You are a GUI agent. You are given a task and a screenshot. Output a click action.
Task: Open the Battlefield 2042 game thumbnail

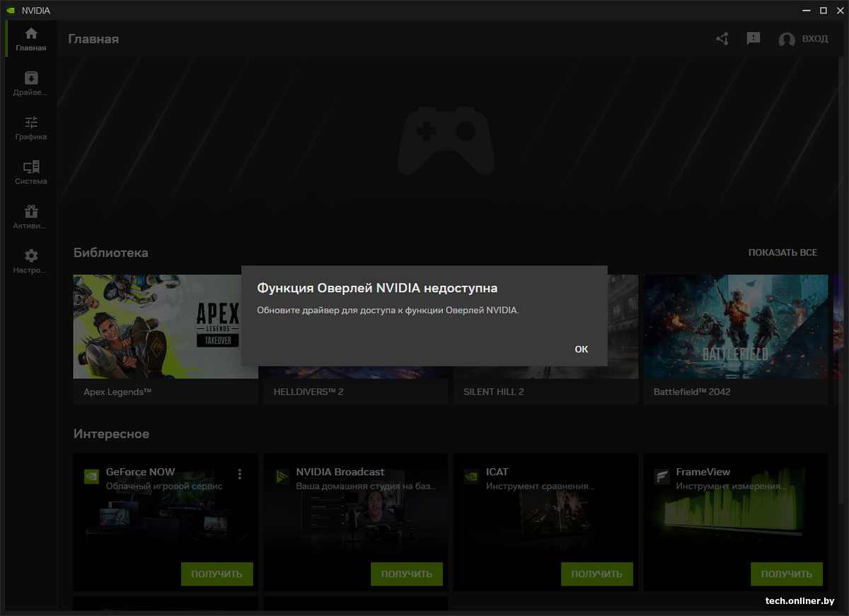(736, 327)
